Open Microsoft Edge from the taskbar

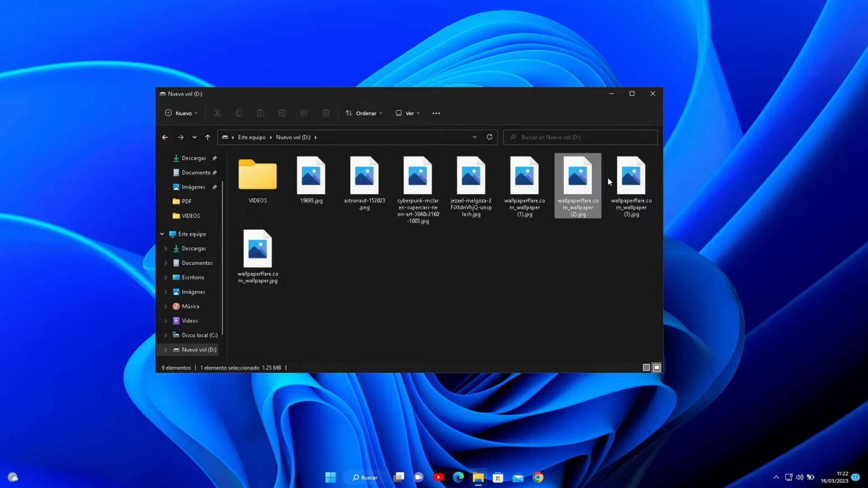(458, 477)
